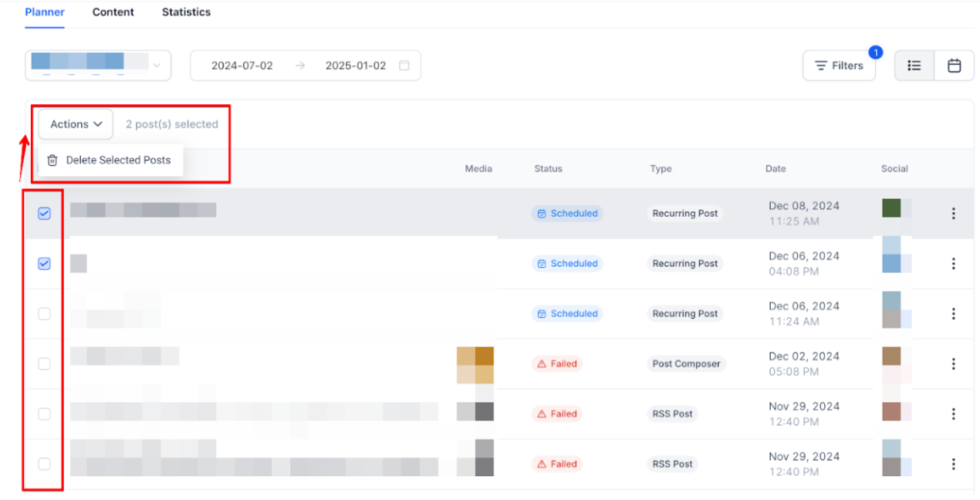Click the start date 2024-07-02 field
The width and height of the screenshot is (980, 500).
click(242, 66)
